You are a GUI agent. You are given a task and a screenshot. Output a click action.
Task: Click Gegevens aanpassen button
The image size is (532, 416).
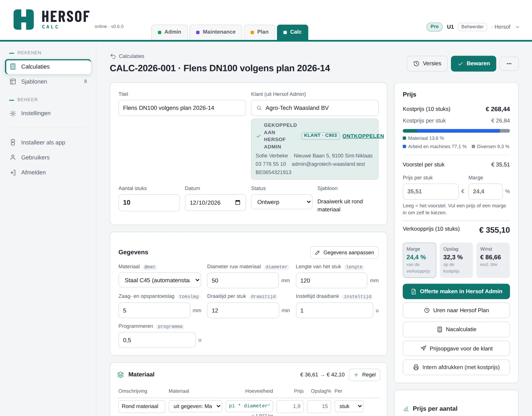coord(344,253)
